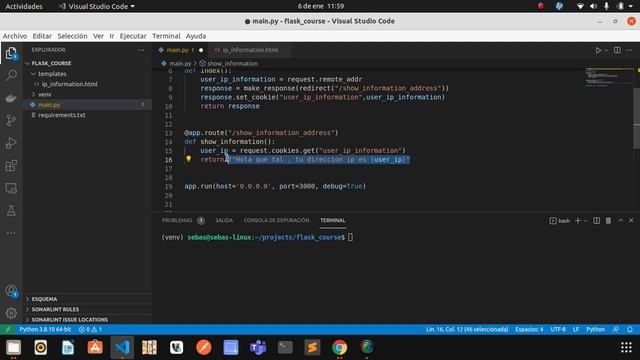Kill terminal with trash icon

[x=608, y=220]
